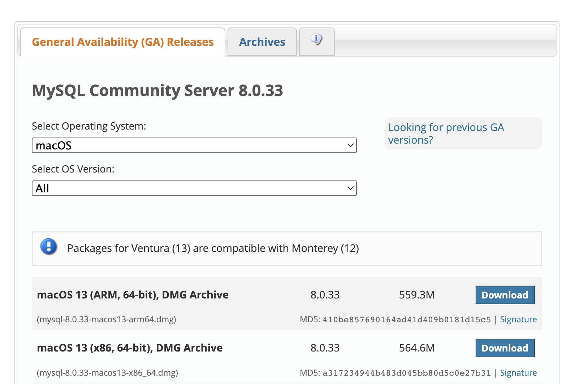Click the 8.0.33 version in ARM row
The height and width of the screenshot is (384, 588).
click(x=325, y=295)
